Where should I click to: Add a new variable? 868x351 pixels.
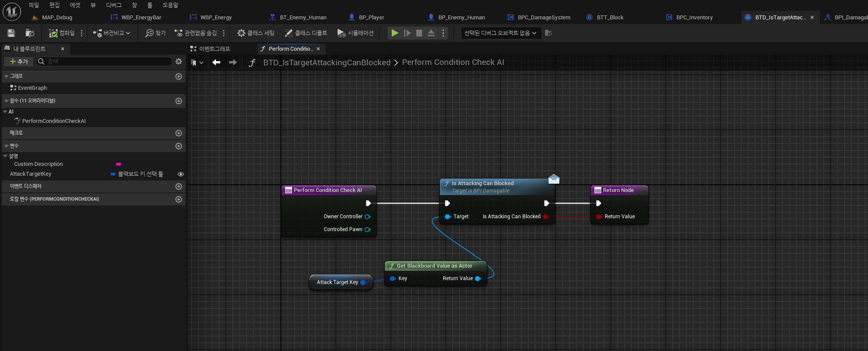pos(179,146)
